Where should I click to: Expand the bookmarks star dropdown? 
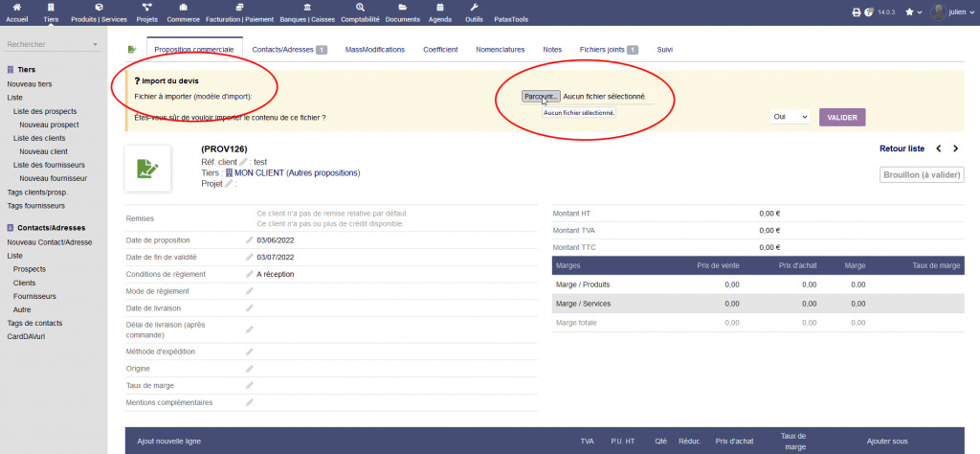(x=914, y=12)
